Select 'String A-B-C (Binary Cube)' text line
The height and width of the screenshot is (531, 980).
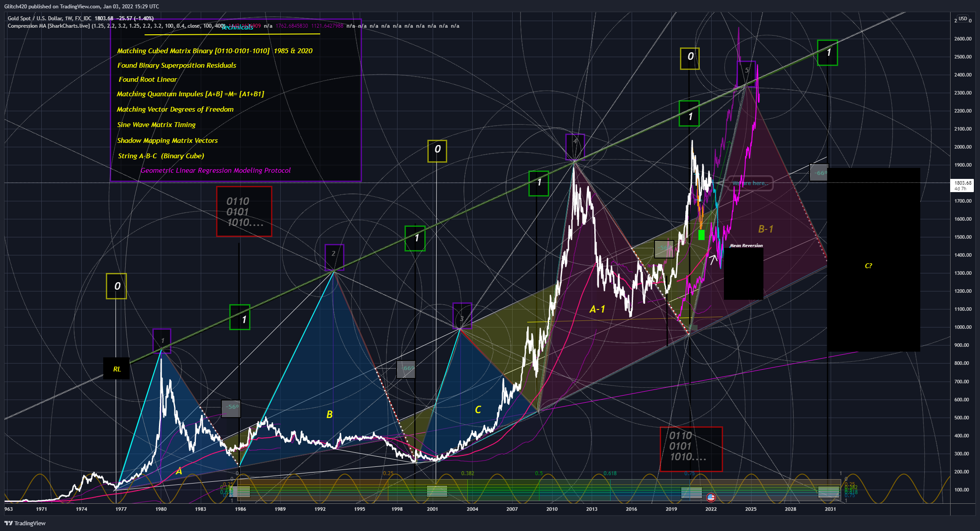click(161, 156)
